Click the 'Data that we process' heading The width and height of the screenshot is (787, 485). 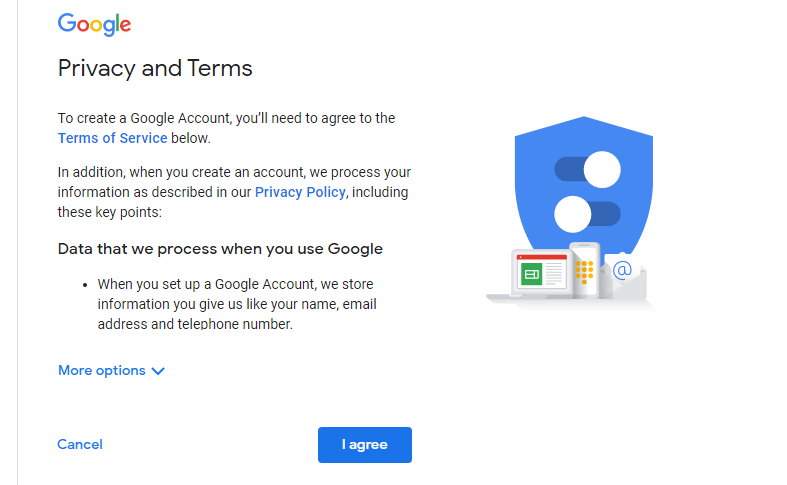220,249
